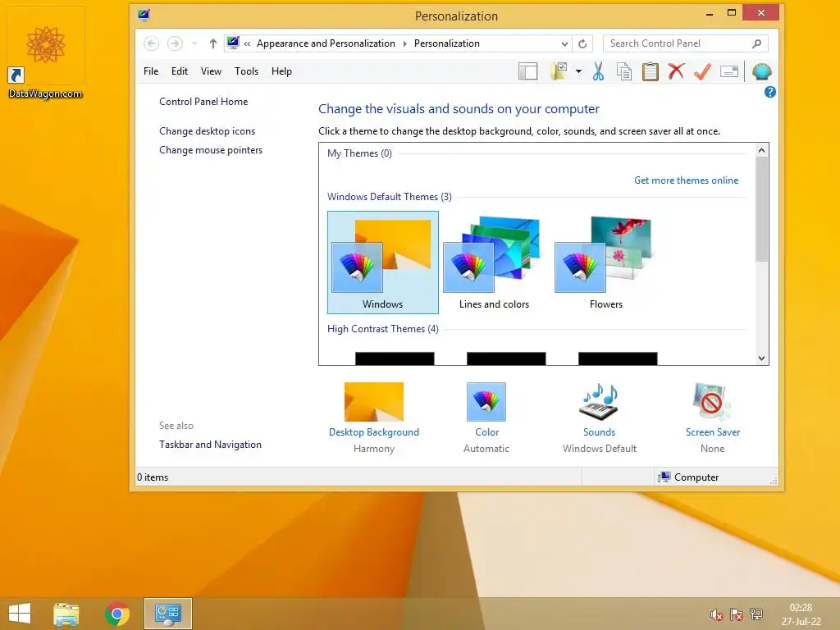Screen dimensions: 840x630
Task: Click the themes list scrollbar thumb
Action: [x=761, y=210]
